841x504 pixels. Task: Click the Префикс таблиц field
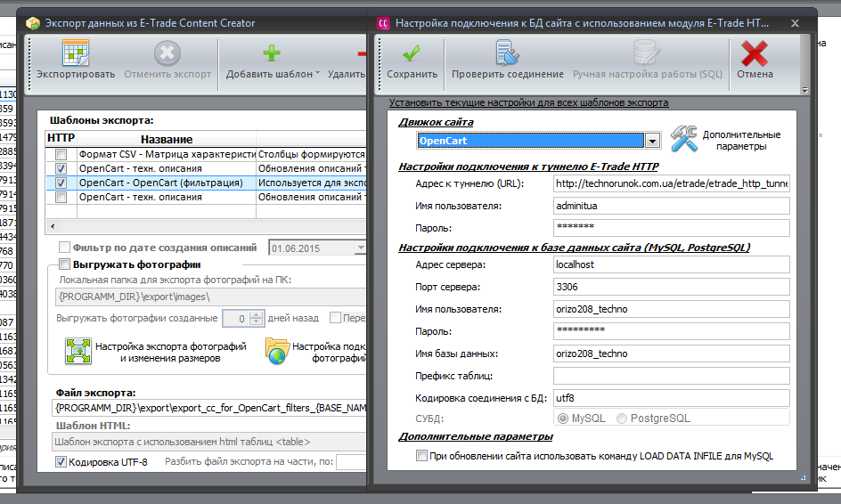pyautogui.click(x=671, y=376)
